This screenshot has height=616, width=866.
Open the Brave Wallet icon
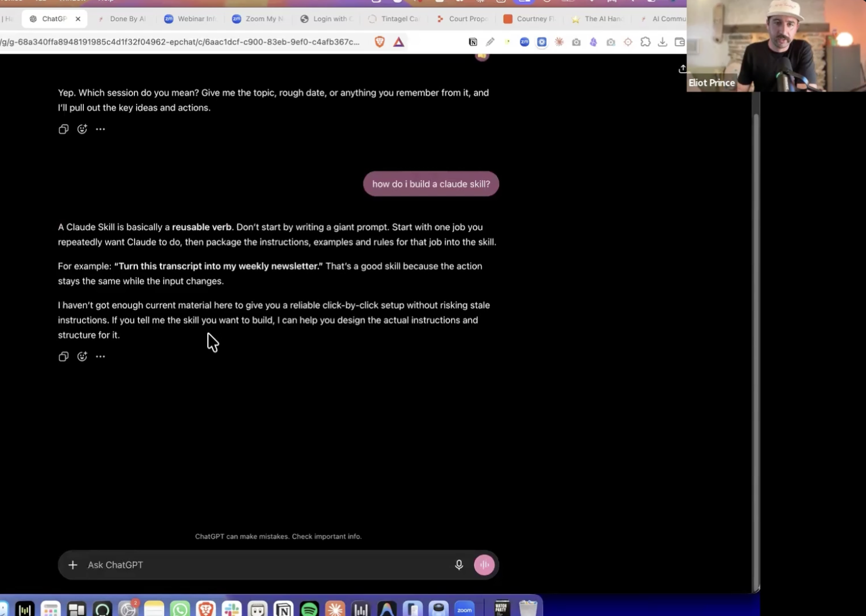tap(679, 42)
